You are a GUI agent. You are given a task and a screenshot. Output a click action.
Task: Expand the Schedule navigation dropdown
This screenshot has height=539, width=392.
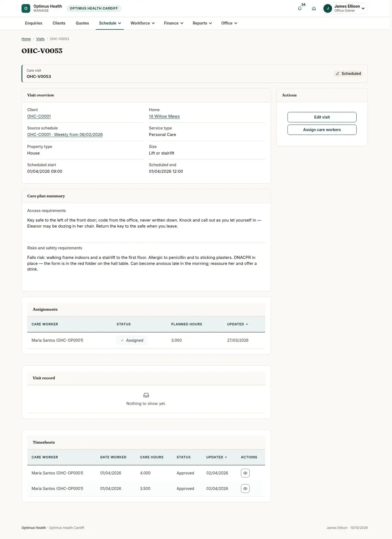110,23
